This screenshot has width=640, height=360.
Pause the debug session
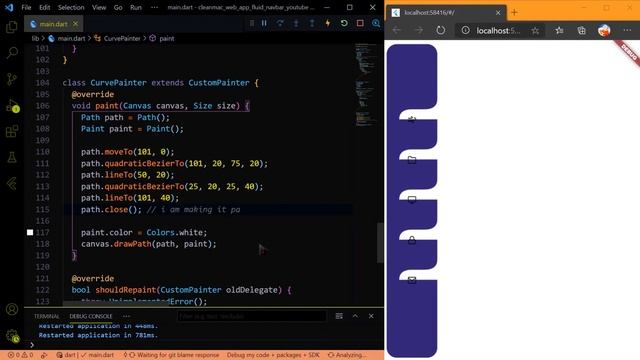[x=264, y=24]
